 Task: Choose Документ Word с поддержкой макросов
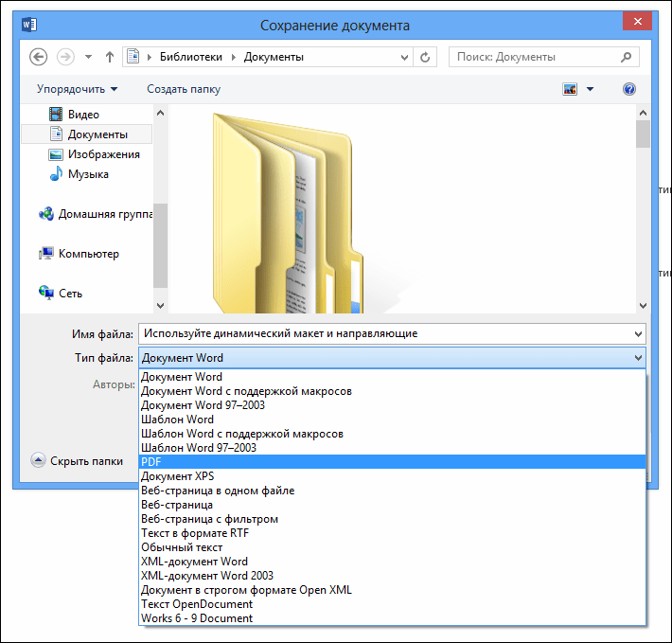(392, 391)
